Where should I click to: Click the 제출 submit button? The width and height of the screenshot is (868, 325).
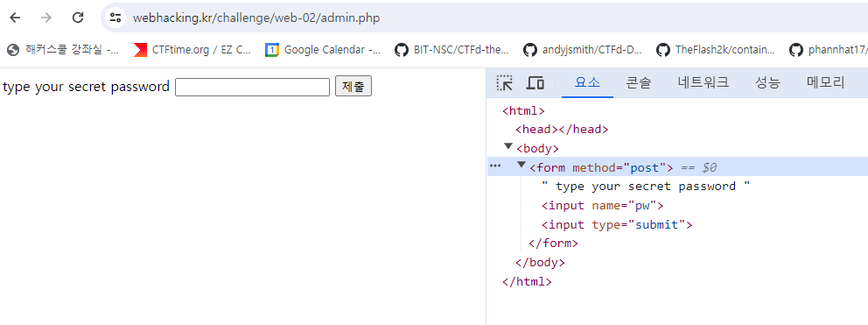pyautogui.click(x=353, y=87)
